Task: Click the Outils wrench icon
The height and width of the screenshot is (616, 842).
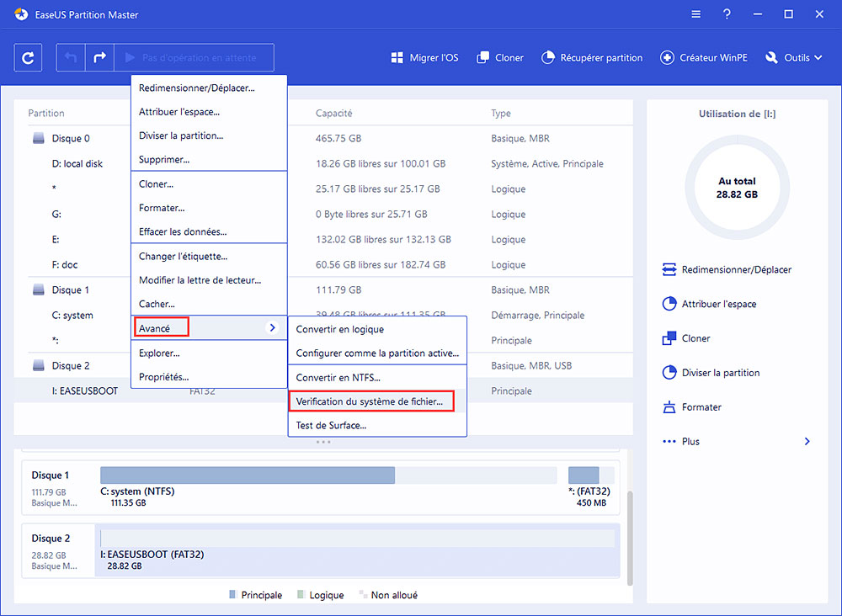Action: coord(771,57)
